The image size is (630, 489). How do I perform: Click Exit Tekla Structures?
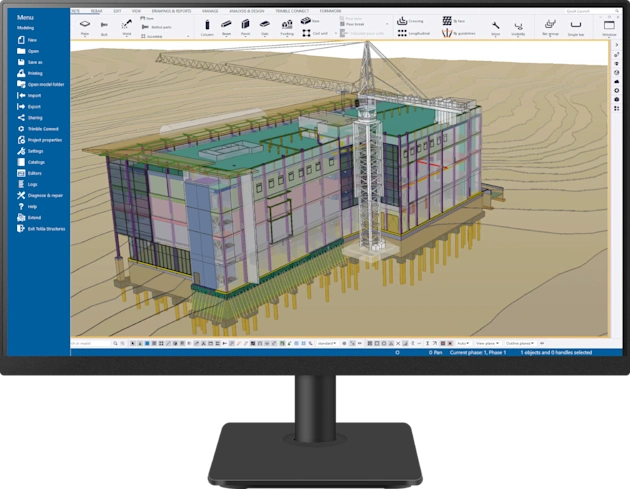point(41,229)
